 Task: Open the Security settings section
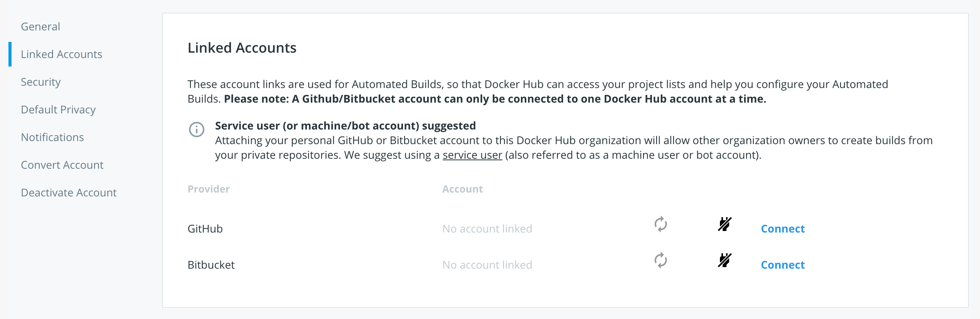41,81
